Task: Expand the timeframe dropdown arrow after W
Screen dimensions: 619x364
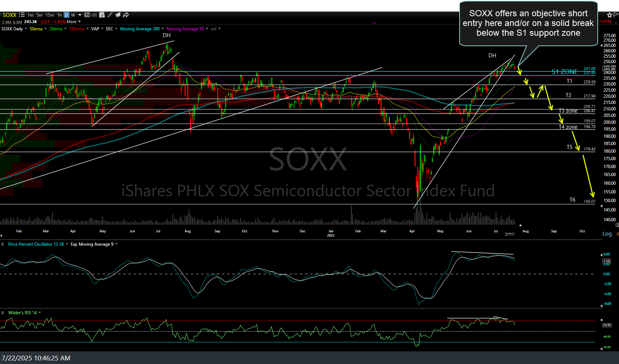Action: click(80, 15)
